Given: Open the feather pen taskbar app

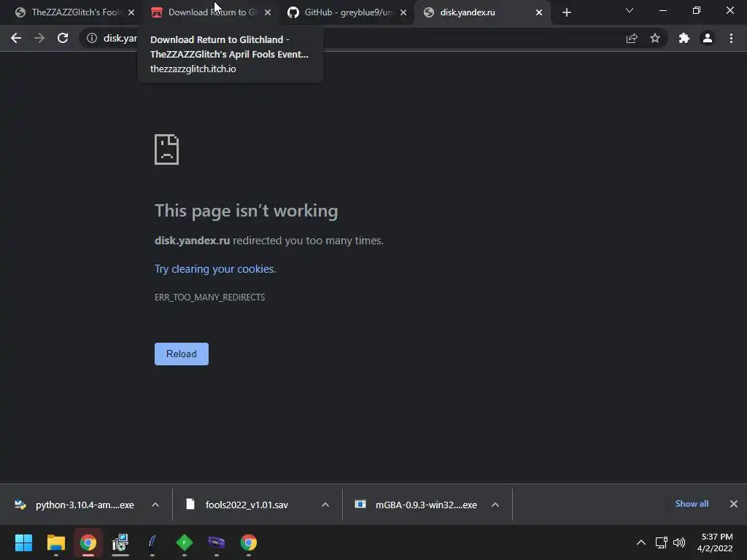Looking at the screenshot, I should [152, 542].
